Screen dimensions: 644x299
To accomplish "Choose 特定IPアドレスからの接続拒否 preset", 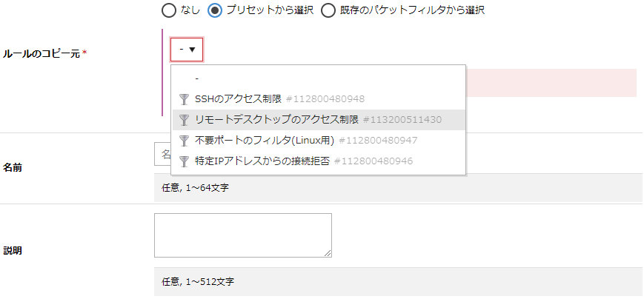I will coord(262,161).
